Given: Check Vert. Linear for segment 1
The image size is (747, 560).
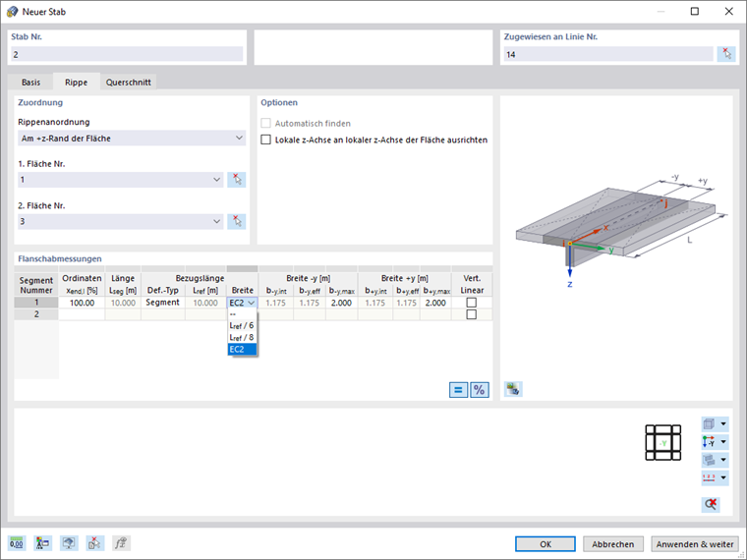Looking at the screenshot, I should pos(472,303).
